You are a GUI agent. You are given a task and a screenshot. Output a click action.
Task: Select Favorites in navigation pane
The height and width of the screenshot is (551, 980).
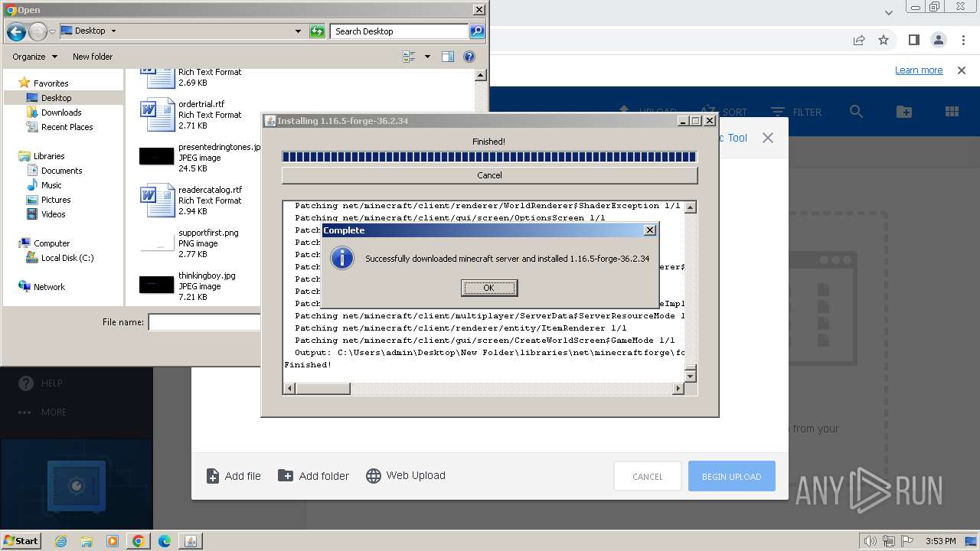click(44, 83)
